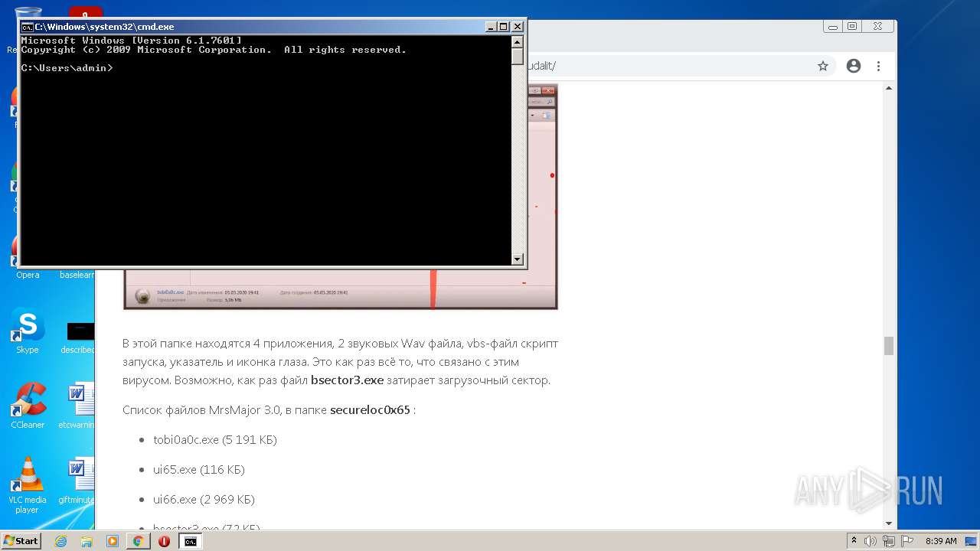Click the Chrome page scrollbar thumb

(x=889, y=346)
